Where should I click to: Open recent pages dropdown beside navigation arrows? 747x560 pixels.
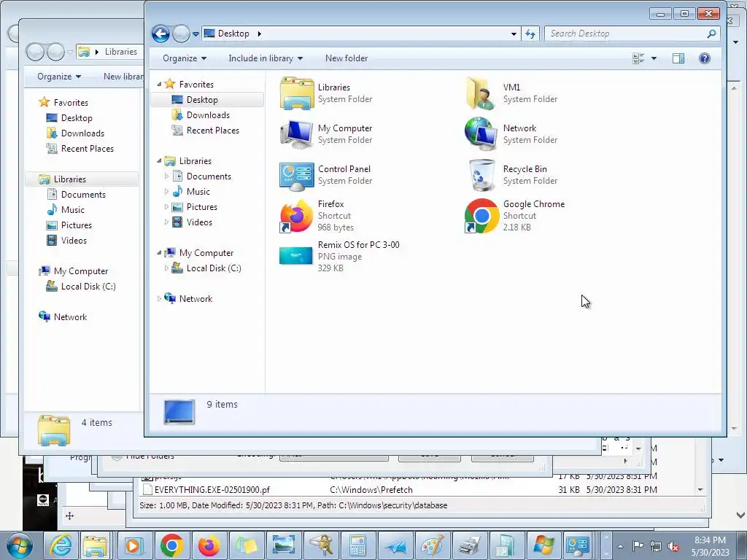[x=196, y=34]
